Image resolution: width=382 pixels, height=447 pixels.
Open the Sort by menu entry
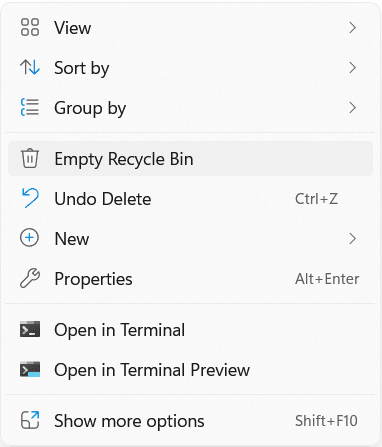(190, 68)
